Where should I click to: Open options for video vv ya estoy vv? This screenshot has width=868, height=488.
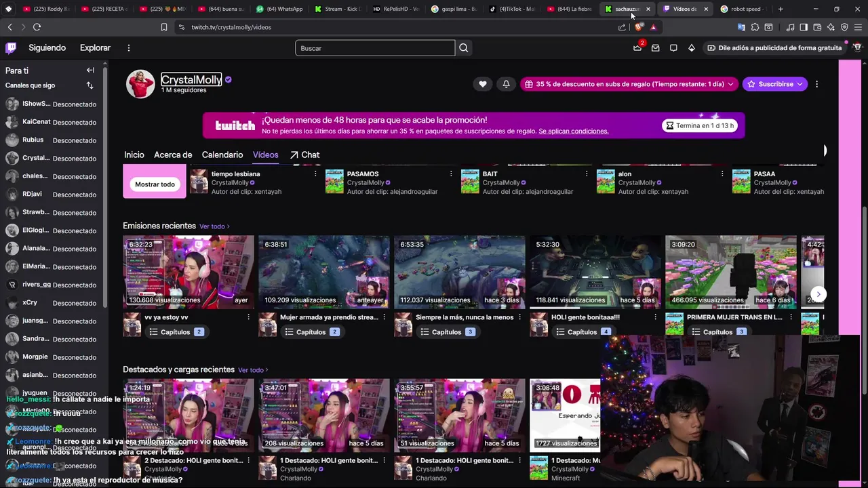(248, 317)
